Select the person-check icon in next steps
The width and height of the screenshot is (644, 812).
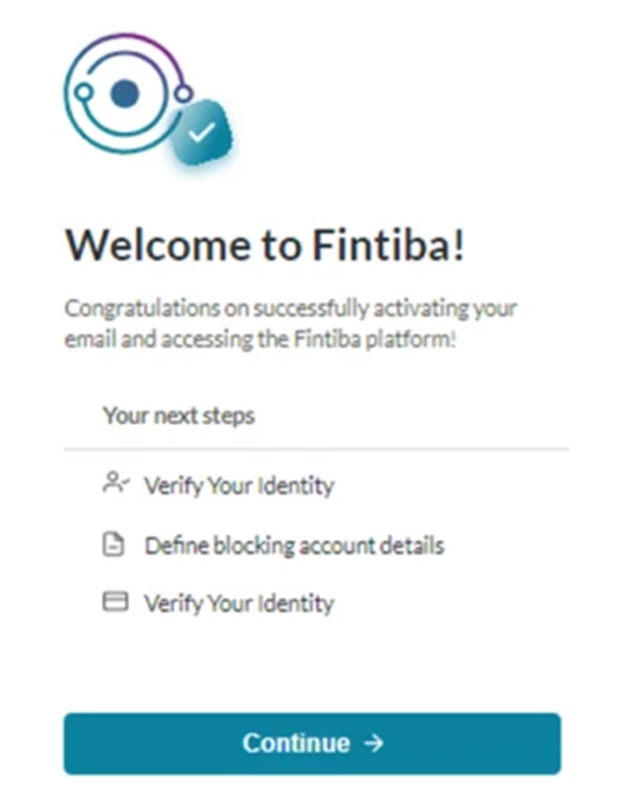[x=116, y=483]
